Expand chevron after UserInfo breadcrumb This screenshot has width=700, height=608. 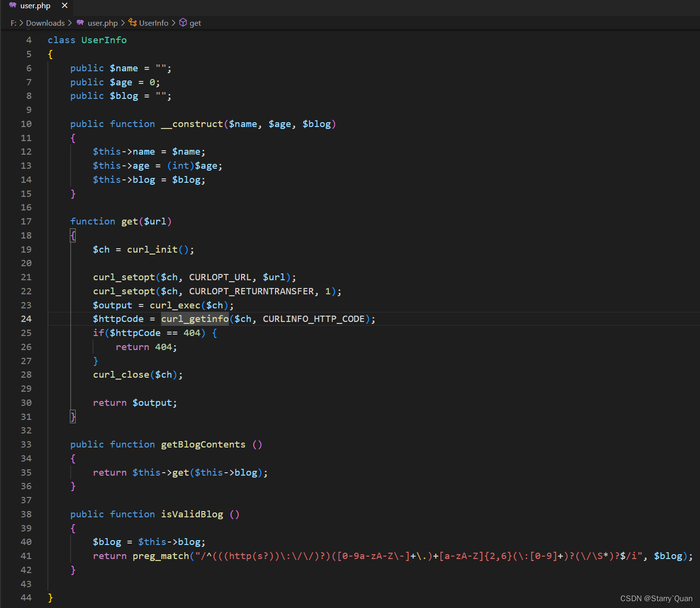pyautogui.click(x=174, y=23)
